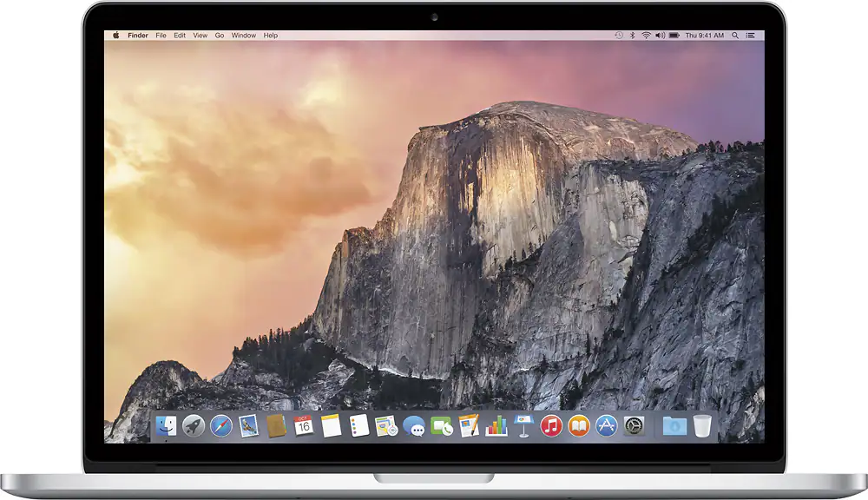Viewport: 868px width, 500px height.
Task: Open the Trash in the Dock
Action: [702, 425]
